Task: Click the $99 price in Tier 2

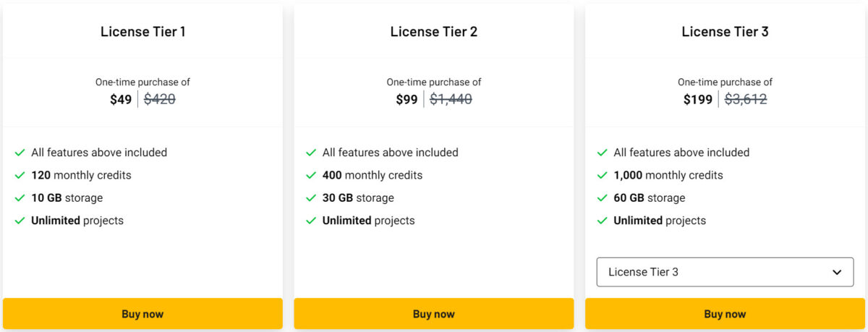Action: (x=407, y=100)
